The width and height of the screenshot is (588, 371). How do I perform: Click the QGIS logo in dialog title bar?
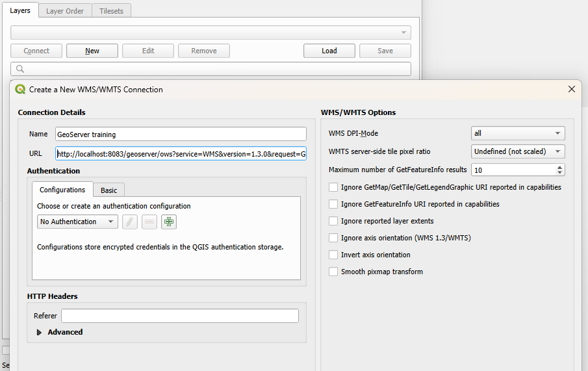[20, 90]
